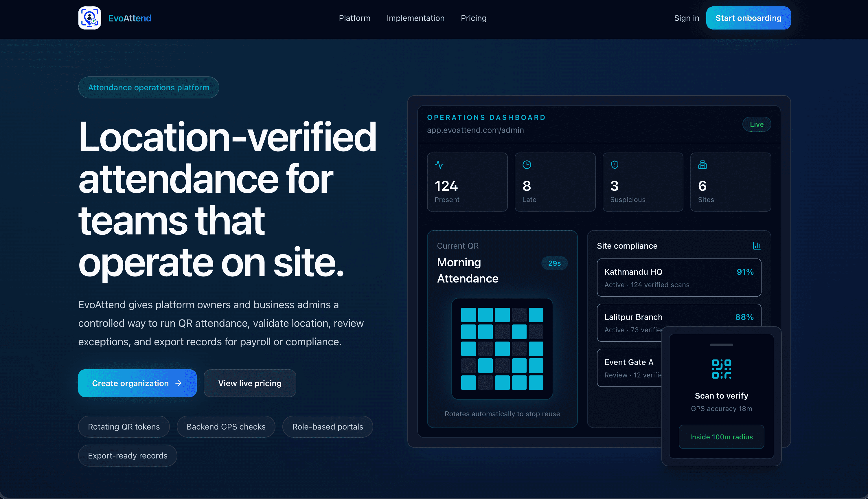
Task: Click the phone card drag handle bar
Action: click(x=721, y=344)
